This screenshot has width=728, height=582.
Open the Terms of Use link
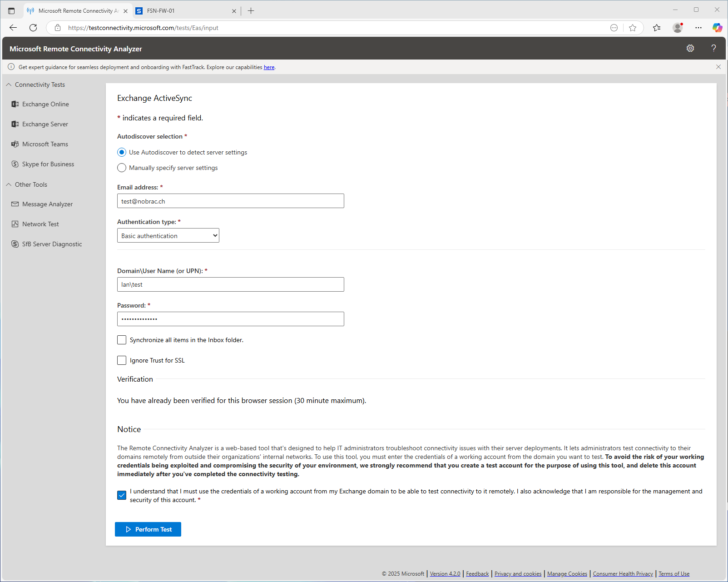[x=674, y=574]
